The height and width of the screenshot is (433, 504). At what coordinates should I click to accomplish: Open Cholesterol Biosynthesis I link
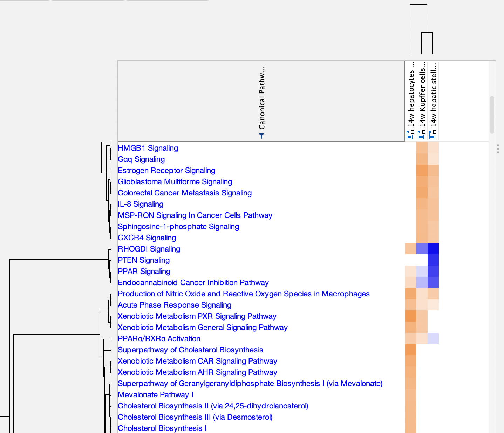(x=162, y=428)
